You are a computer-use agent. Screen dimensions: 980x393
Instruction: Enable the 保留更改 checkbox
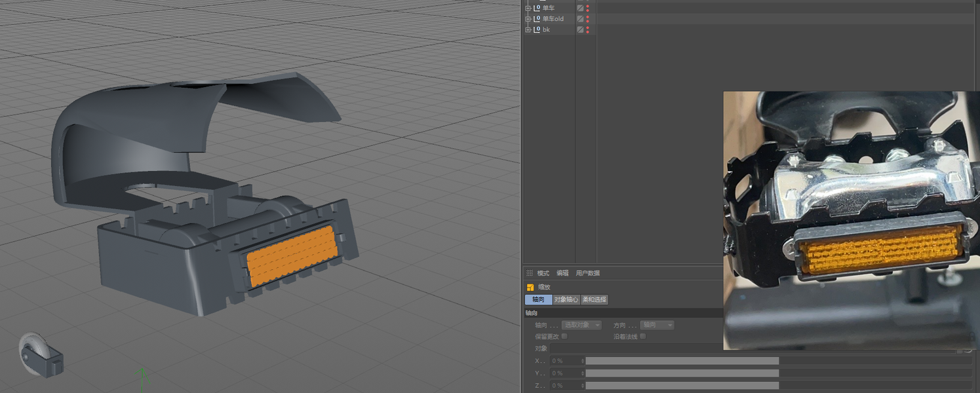coord(564,336)
